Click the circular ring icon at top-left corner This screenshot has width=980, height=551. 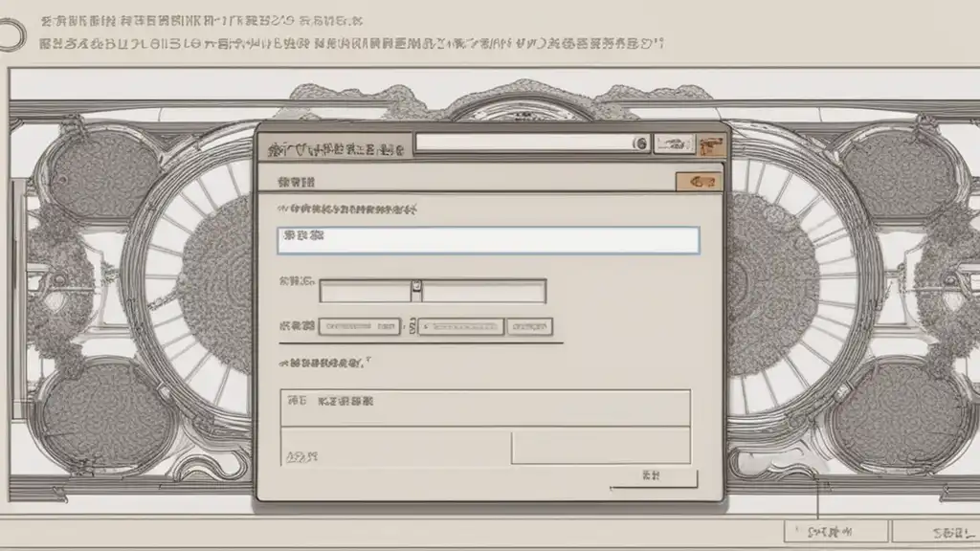(11, 35)
